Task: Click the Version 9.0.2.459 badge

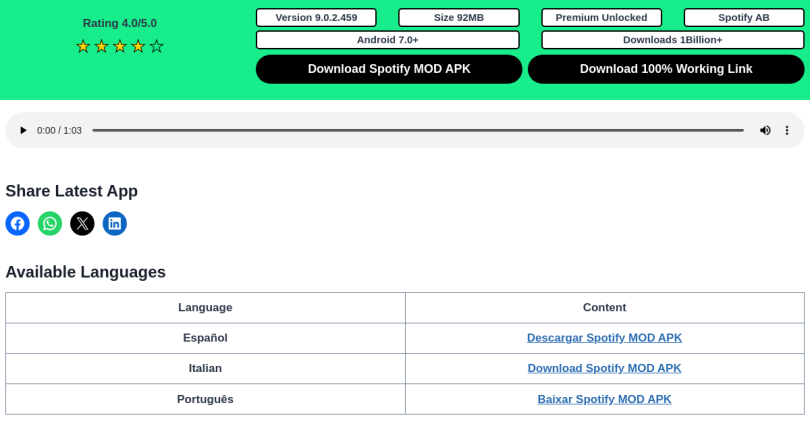Action: point(316,18)
